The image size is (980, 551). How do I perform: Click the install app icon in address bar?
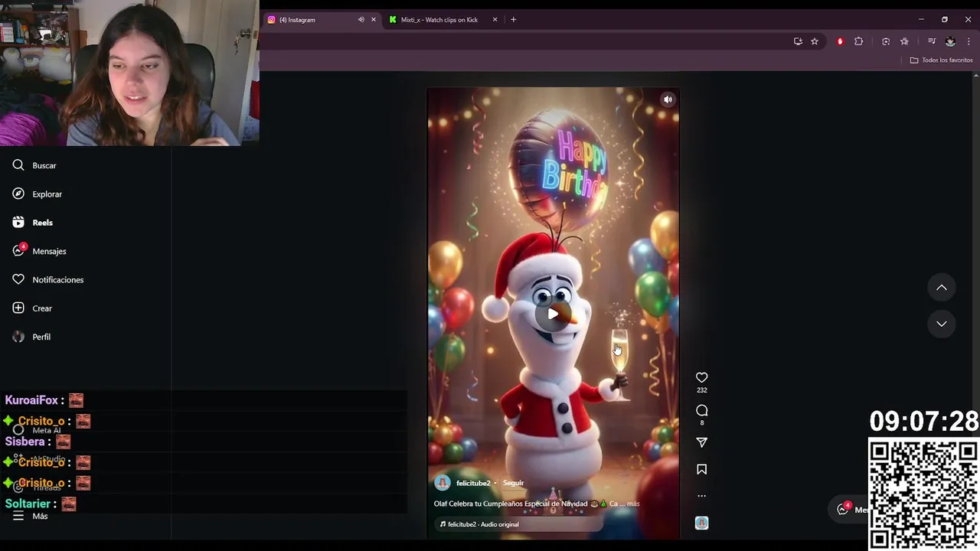798,41
